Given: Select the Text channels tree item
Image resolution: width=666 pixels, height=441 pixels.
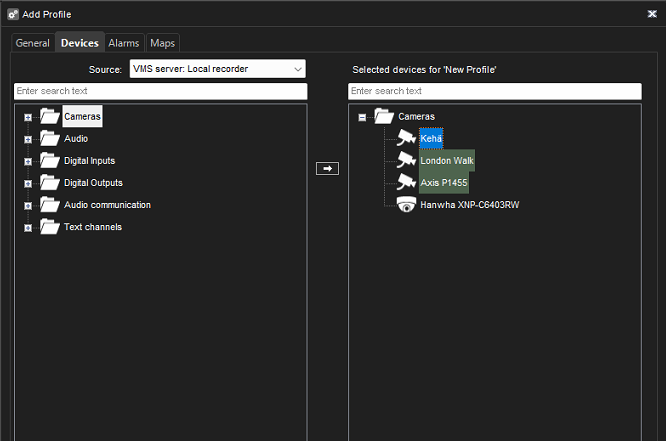Looking at the screenshot, I should tap(93, 227).
